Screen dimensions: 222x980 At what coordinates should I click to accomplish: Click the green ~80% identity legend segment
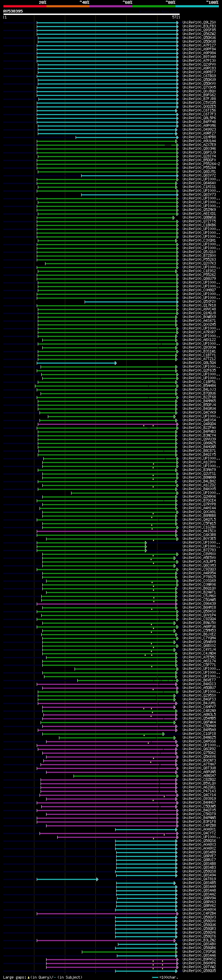coord(154,6)
